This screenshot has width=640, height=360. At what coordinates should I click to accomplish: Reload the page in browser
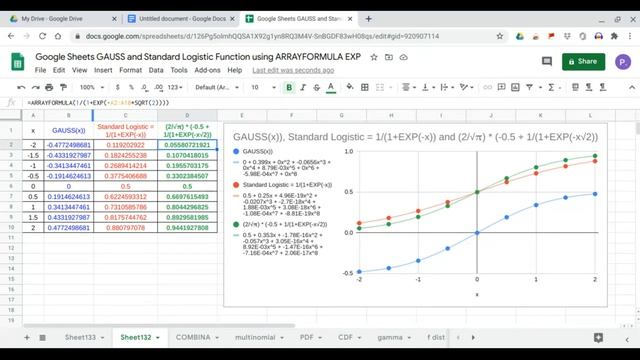click(x=42, y=36)
